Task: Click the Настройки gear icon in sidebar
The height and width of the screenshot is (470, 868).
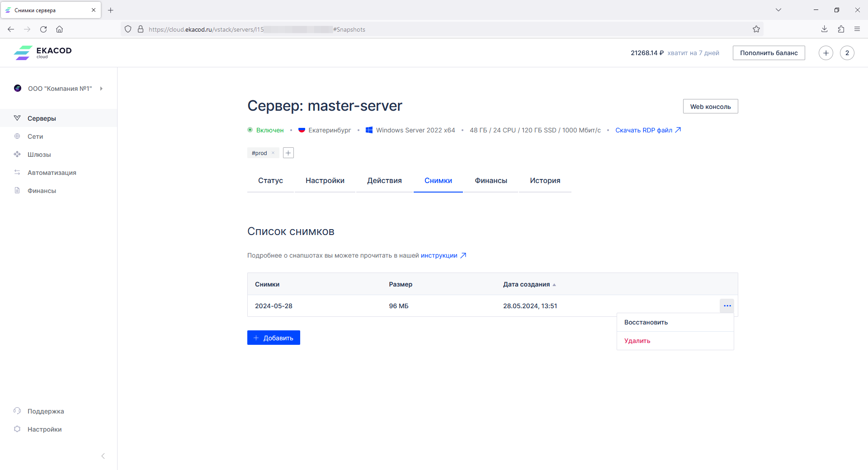Action: pyautogui.click(x=17, y=429)
